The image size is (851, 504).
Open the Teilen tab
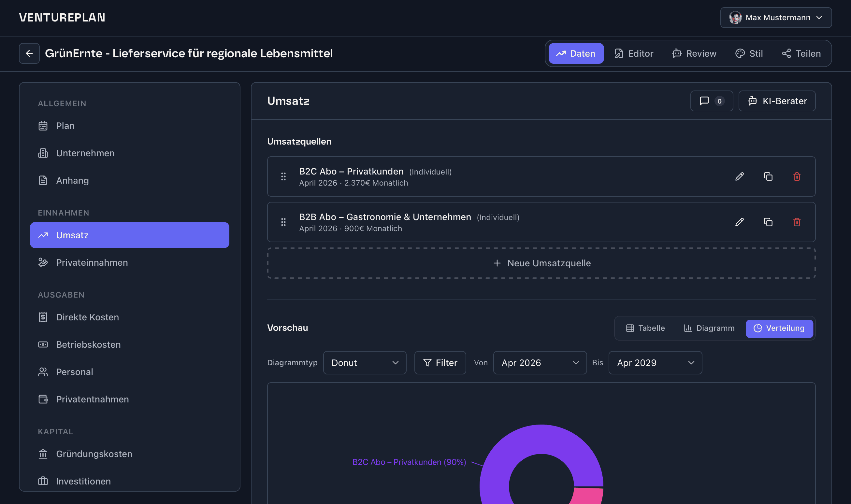coord(801,53)
